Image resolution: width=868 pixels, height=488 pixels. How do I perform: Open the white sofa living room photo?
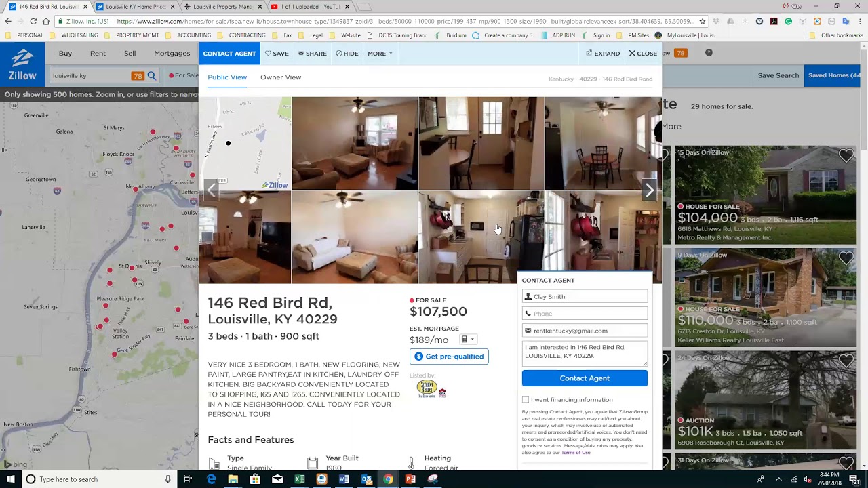pyautogui.click(x=355, y=237)
